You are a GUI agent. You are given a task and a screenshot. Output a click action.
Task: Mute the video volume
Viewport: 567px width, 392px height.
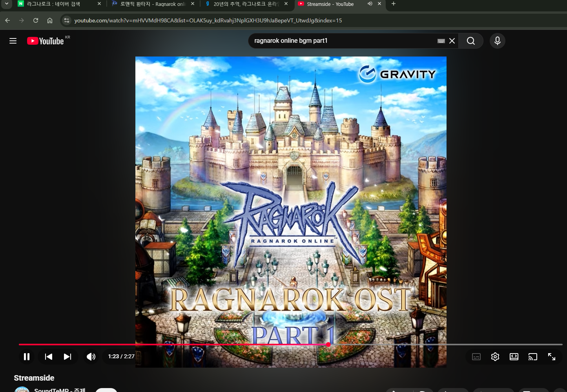(x=91, y=357)
